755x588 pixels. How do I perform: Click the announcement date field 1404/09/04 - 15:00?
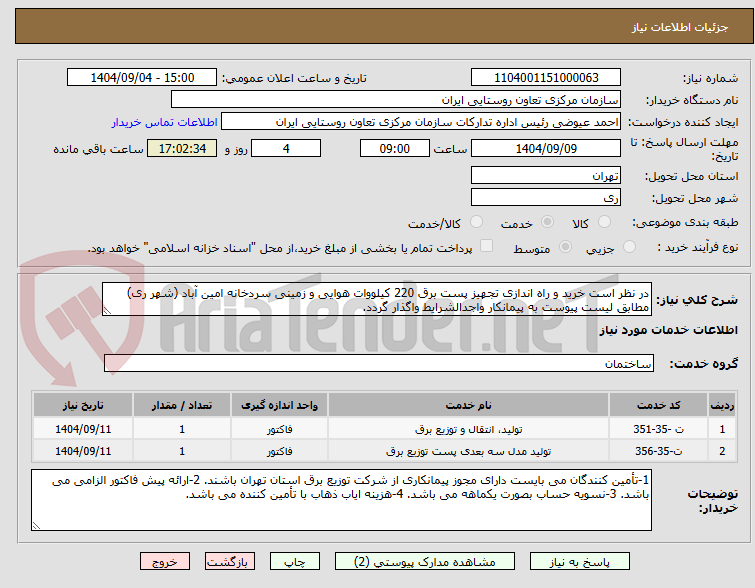pyautogui.click(x=142, y=78)
